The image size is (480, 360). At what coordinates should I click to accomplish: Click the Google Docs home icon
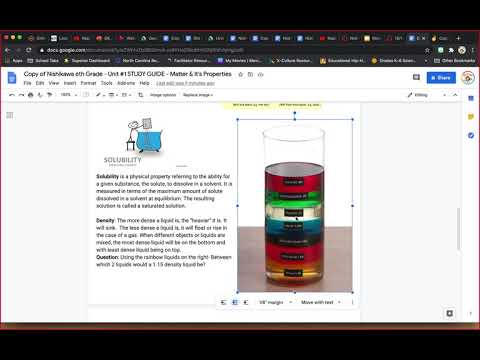click(x=12, y=78)
